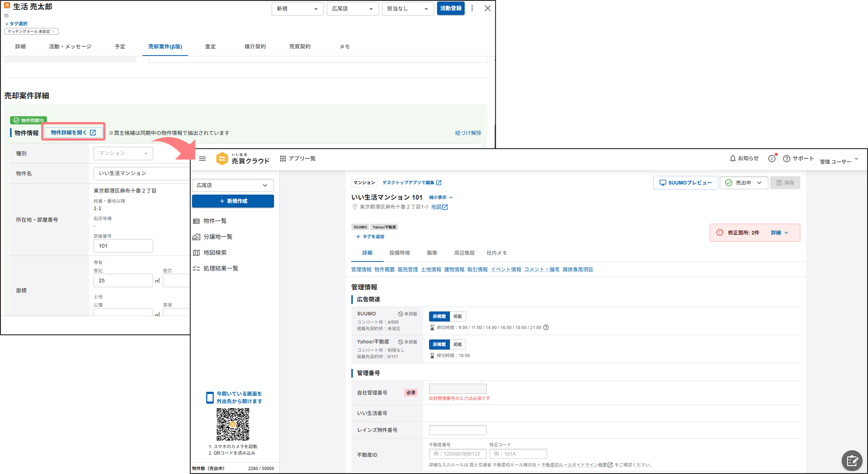Open the 新規 status dropdown

297,9
